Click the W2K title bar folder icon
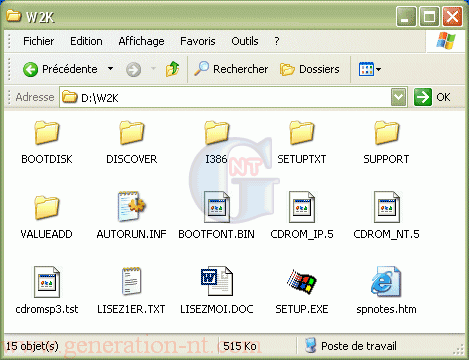Image resolution: width=469 pixels, height=360 pixels. pos(14,15)
